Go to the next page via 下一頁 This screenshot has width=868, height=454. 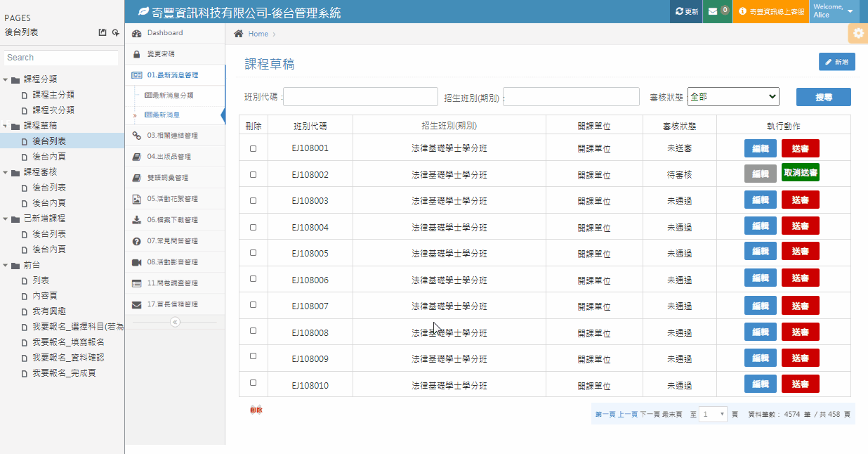coord(650,415)
